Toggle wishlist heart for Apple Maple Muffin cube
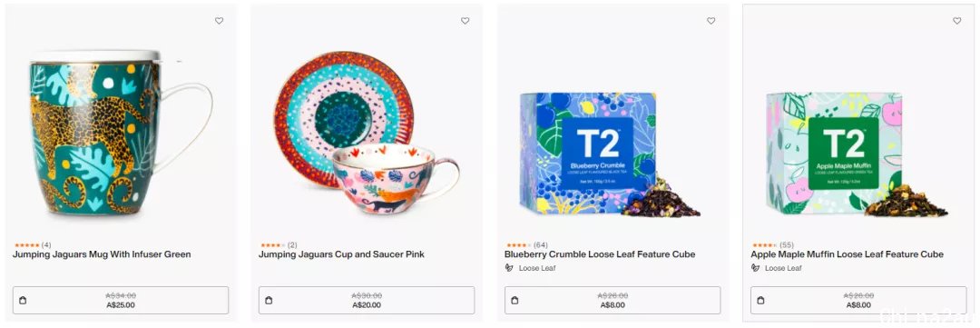980x328 pixels. pyautogui.click(x=957, y=21)
